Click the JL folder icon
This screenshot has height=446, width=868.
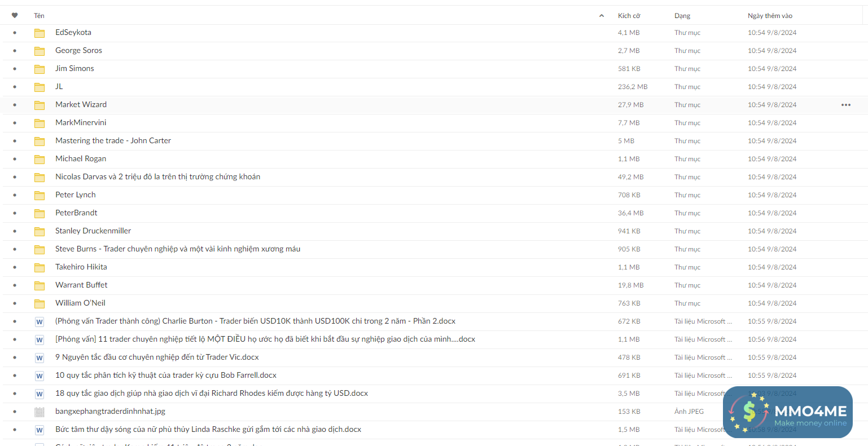(x=40, y=87)
